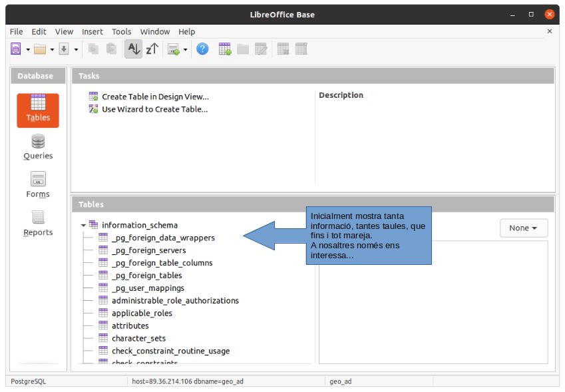Click the Rename table icon
Screen dimensions: 565x392
[x=301, y=49]
